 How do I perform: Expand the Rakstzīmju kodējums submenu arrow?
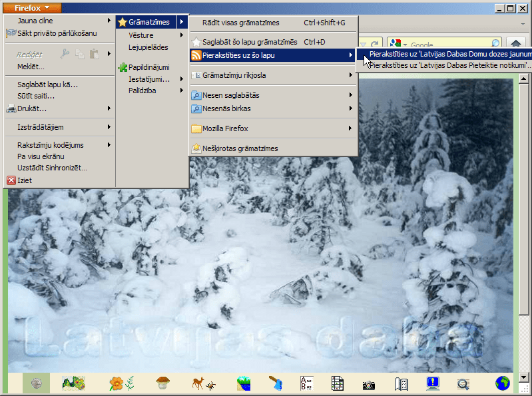point(109,145)
